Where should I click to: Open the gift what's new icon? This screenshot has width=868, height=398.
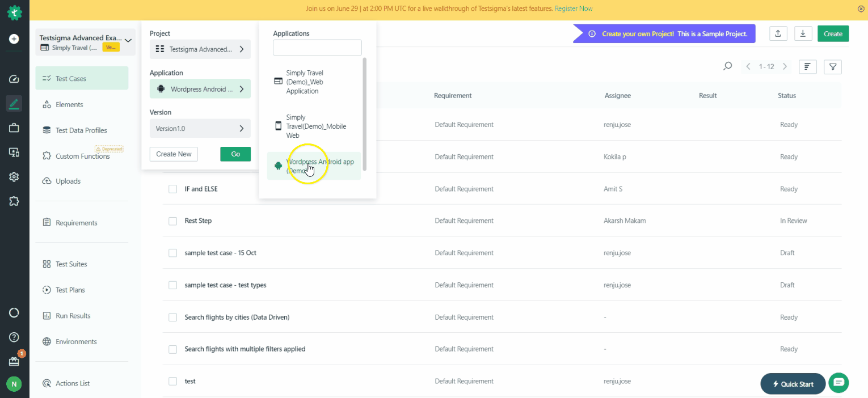pos(14,361)
